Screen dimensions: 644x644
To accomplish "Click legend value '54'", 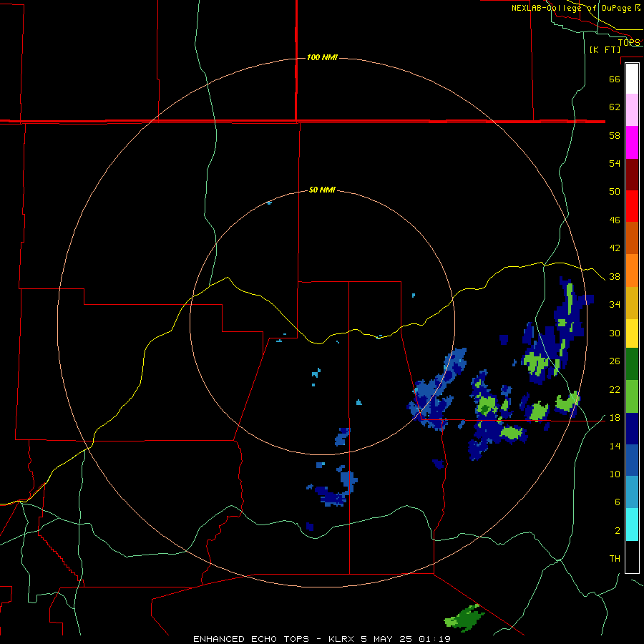I will coord(615,163).
